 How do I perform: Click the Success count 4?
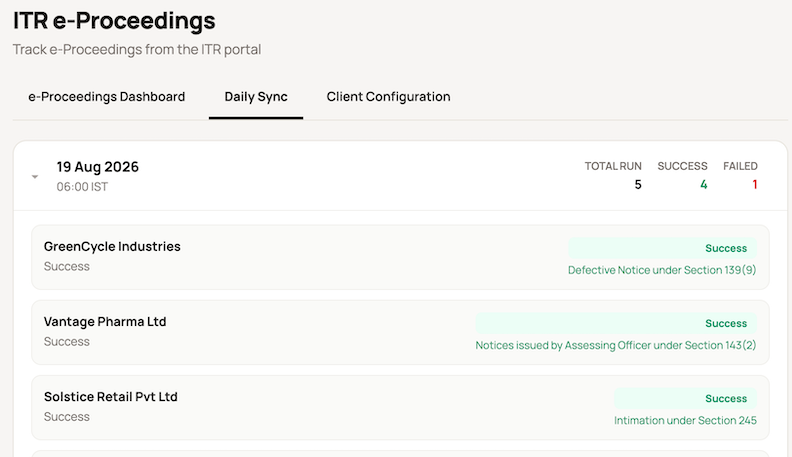(x=704, y=185)
